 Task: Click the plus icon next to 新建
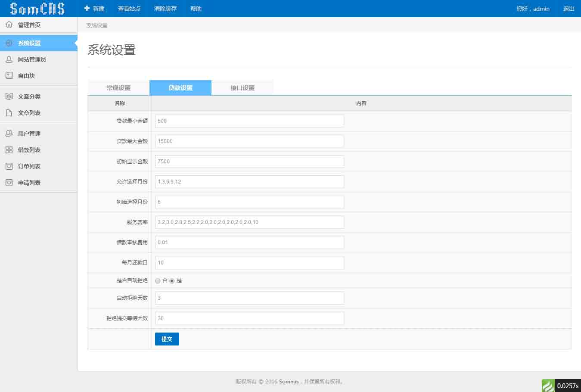[87, 9]
